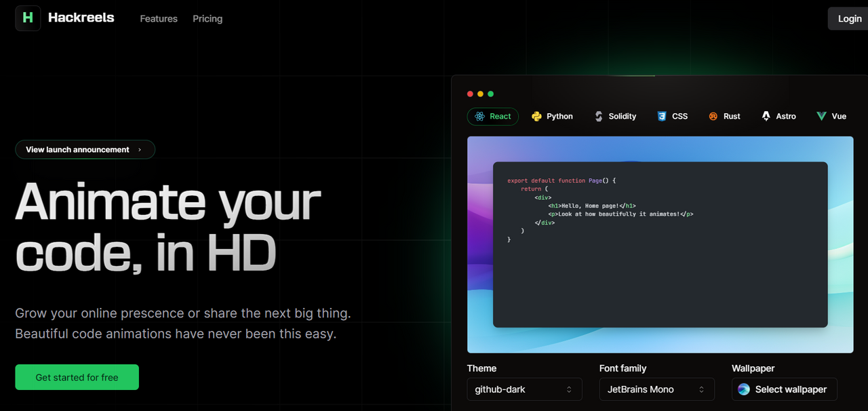Click the 'Theme' label
This screenshot has width=868, height=411.
coord(481,368)
